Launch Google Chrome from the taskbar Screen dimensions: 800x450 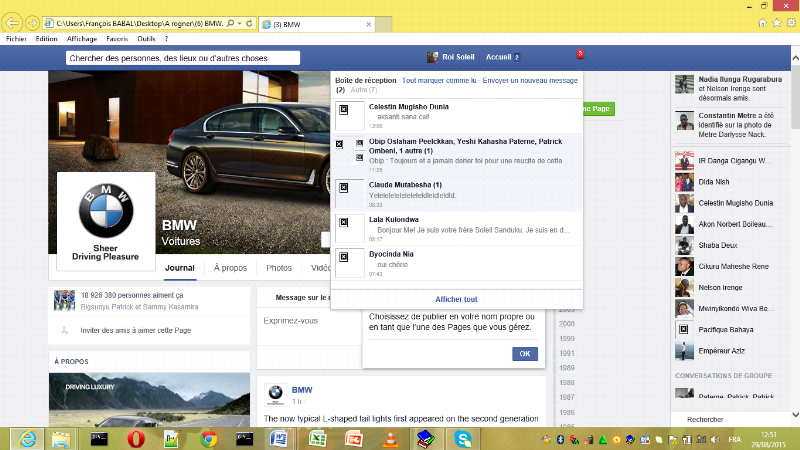click(x=208, y=438)
